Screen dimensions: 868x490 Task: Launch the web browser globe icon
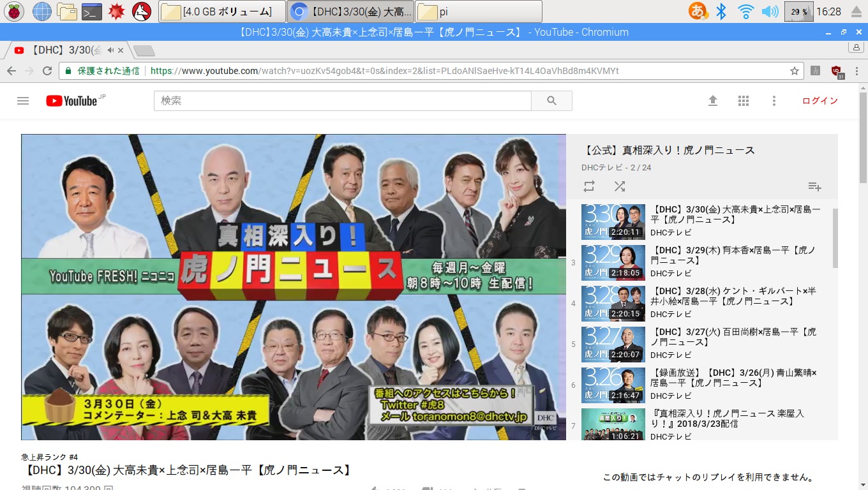point(42,11)
